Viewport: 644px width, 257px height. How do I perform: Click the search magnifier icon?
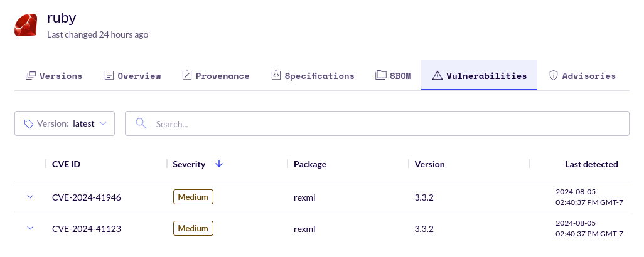tap(141, 123)
